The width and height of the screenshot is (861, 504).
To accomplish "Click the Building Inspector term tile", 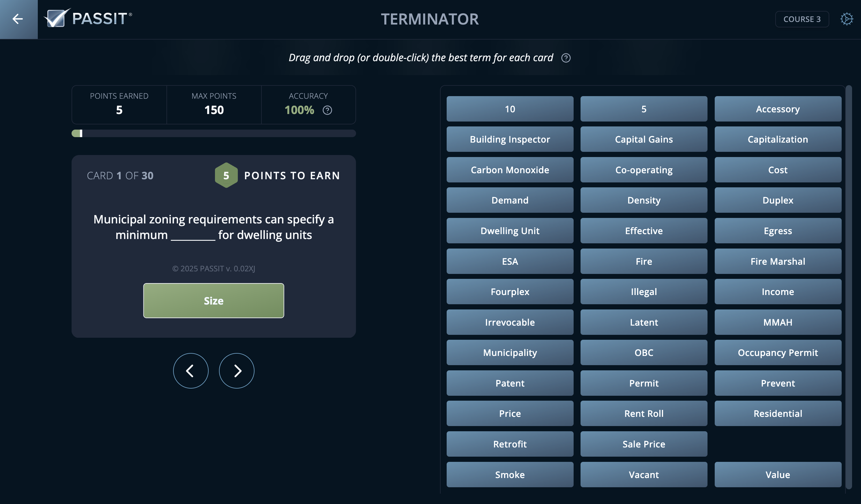I will pyautogui.click(x=510, y=139).
